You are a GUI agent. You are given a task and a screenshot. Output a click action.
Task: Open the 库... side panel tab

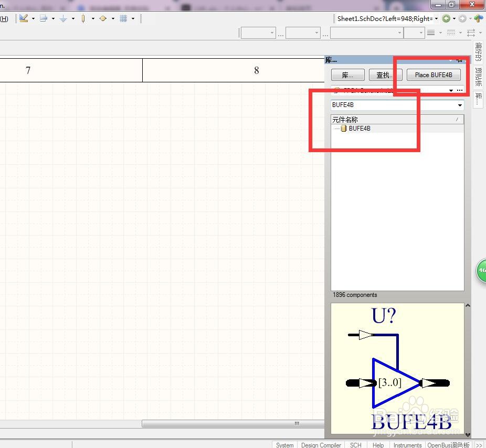pyautogui.click(x=478, y=99)
